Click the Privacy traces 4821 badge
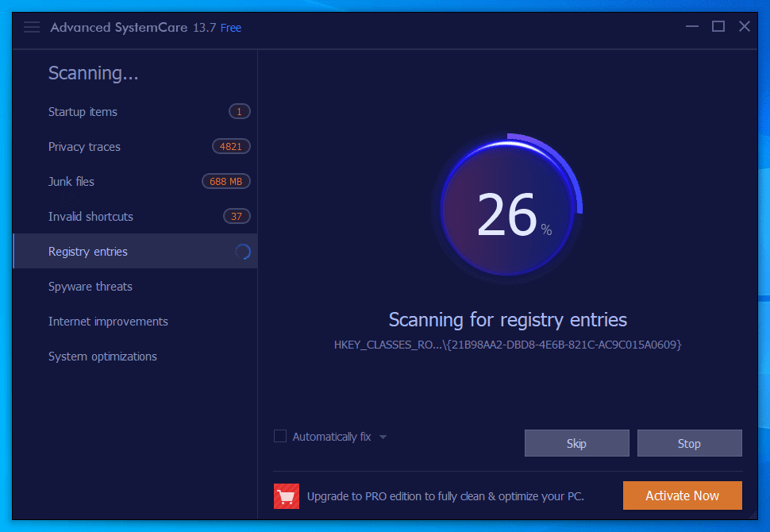This screenshot has width=770, height=532. click(x=231, y=146)
